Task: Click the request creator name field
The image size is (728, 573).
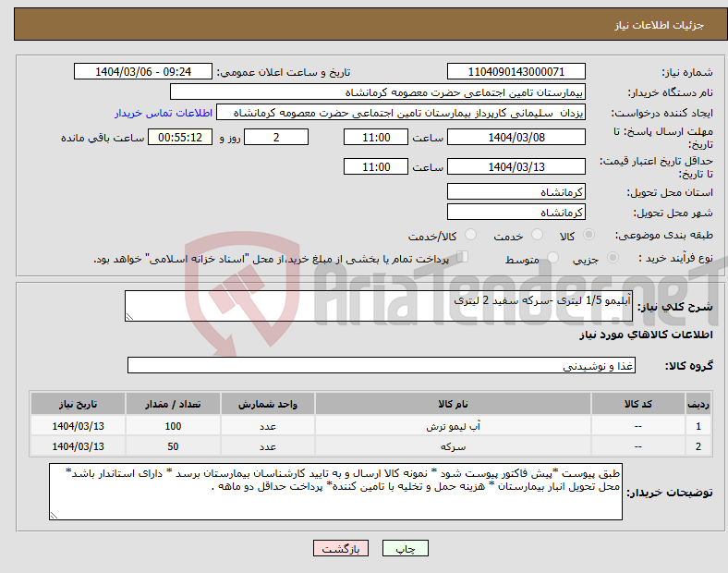Action: (x=401, y=113)
